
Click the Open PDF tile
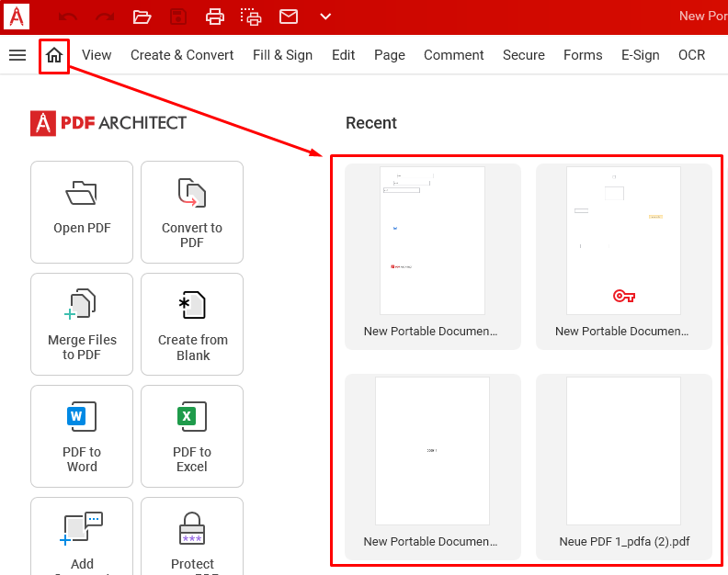click(x=82, y=212)
